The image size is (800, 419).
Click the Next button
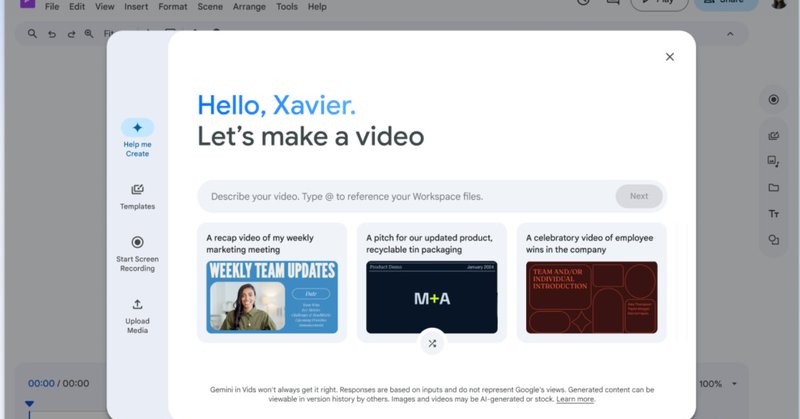[x=639, y=196]
